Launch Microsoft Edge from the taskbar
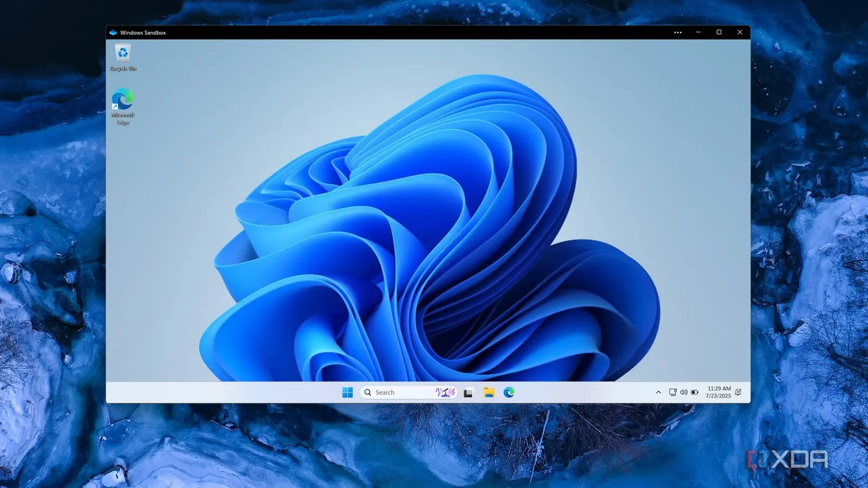868x488 pixels. pyautogui.click(x=509, y=393)
